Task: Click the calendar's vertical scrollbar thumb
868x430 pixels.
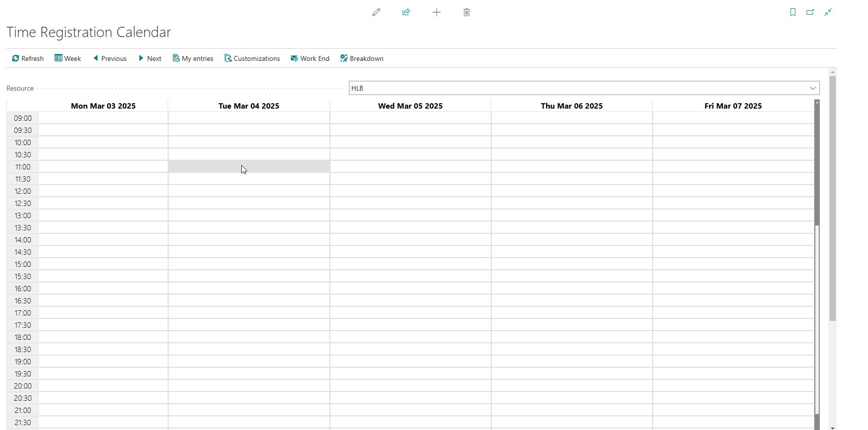Action: 817,163
